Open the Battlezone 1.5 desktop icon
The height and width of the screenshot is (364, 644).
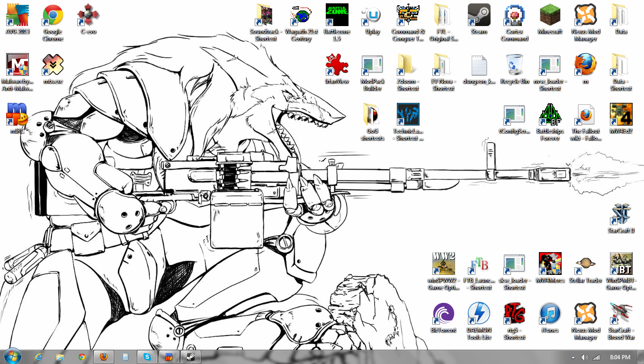click(337, 16)
